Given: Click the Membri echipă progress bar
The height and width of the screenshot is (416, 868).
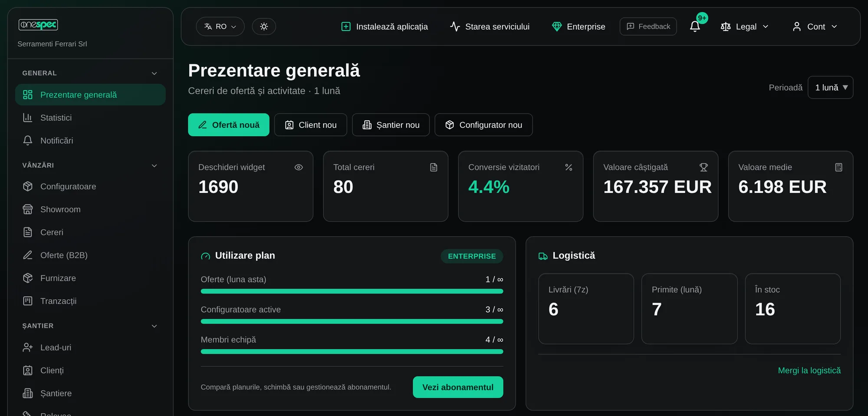Looking at the screenshot, I should 352,352.
